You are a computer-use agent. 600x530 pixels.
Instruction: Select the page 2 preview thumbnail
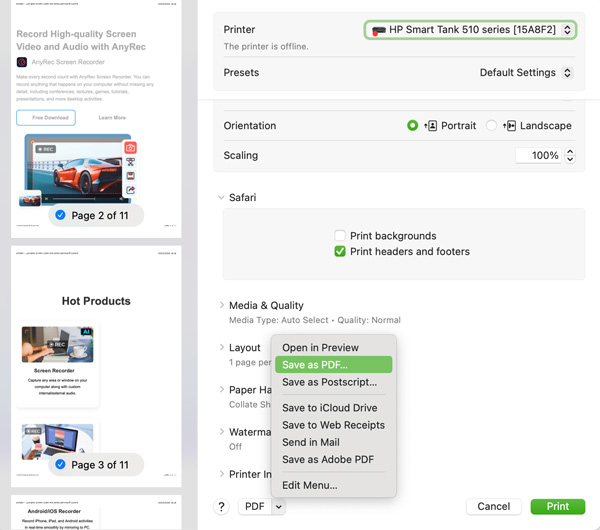coord(96,119)
